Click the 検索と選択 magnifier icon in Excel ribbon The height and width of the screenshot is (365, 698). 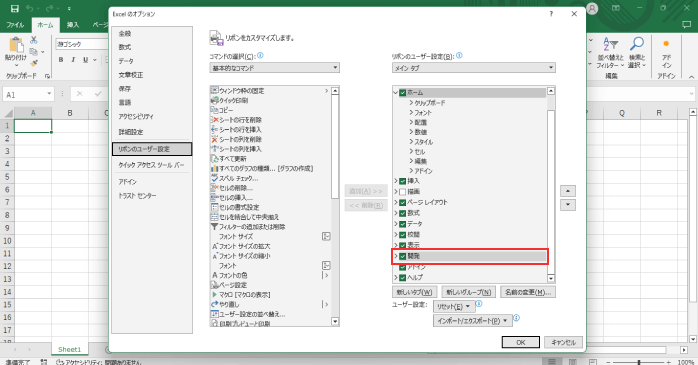pos(637,45)
